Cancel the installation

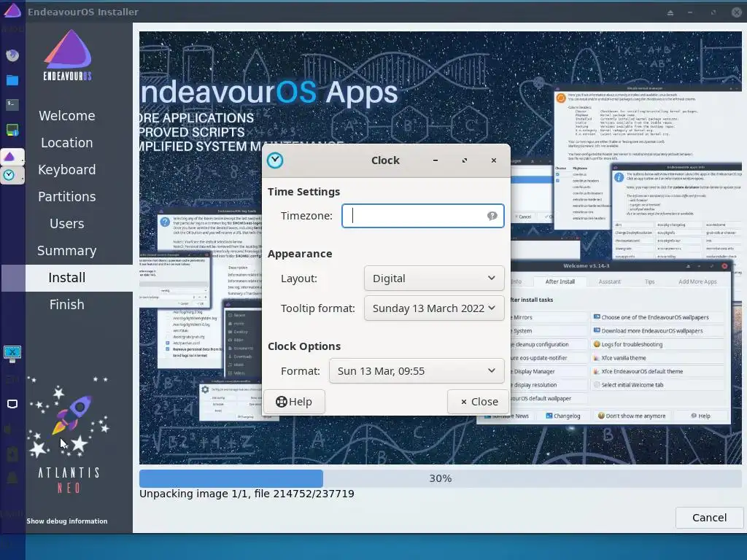point(709,518)
